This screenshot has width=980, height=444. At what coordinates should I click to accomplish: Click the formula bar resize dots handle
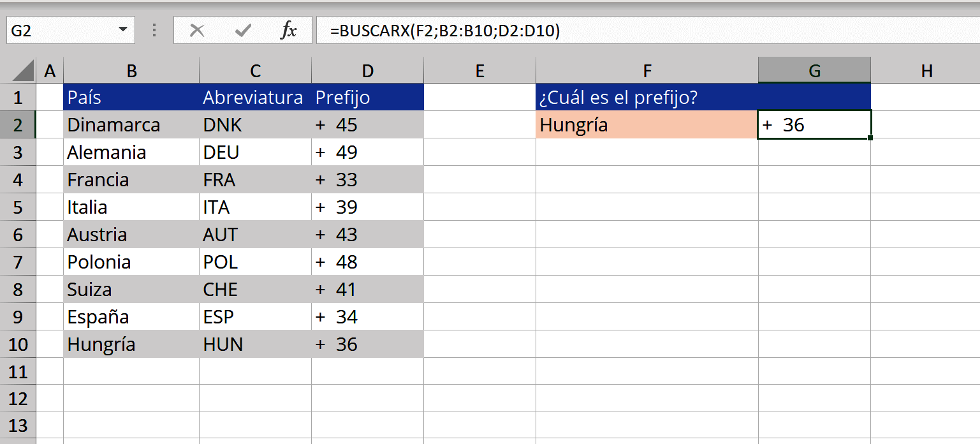click(154, 31)
